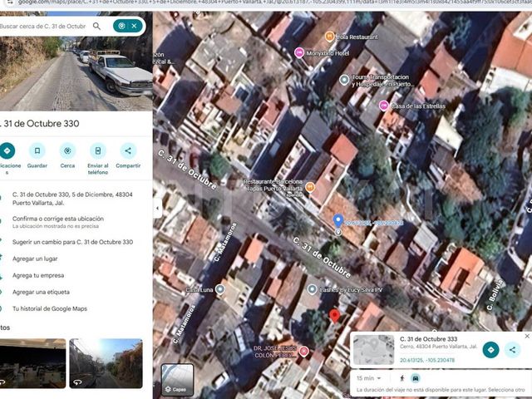Click Agrega tu empresa
Screen dimensions: 532x399
tap(38, 275)
